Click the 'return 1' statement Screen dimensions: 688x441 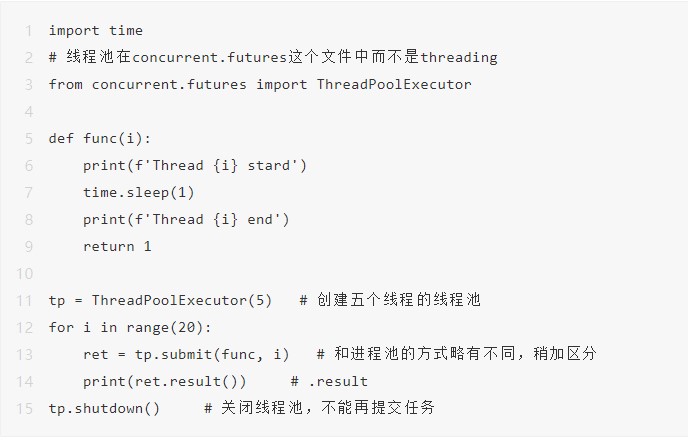117,246
